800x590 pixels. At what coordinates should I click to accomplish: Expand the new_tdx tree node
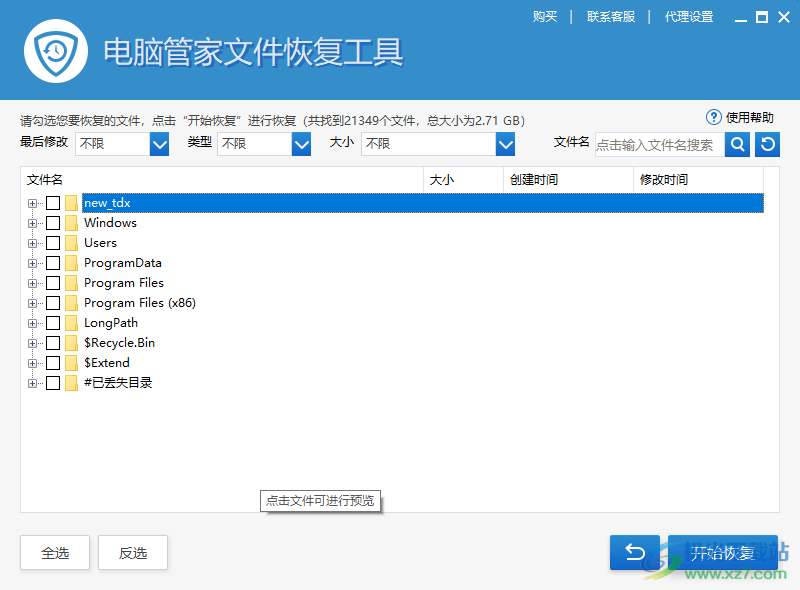tap(32, 203)
